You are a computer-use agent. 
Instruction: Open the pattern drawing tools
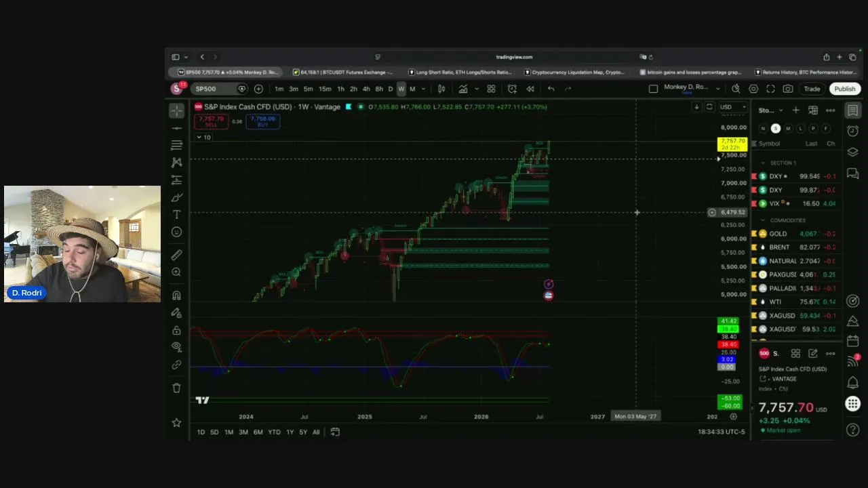177,163
